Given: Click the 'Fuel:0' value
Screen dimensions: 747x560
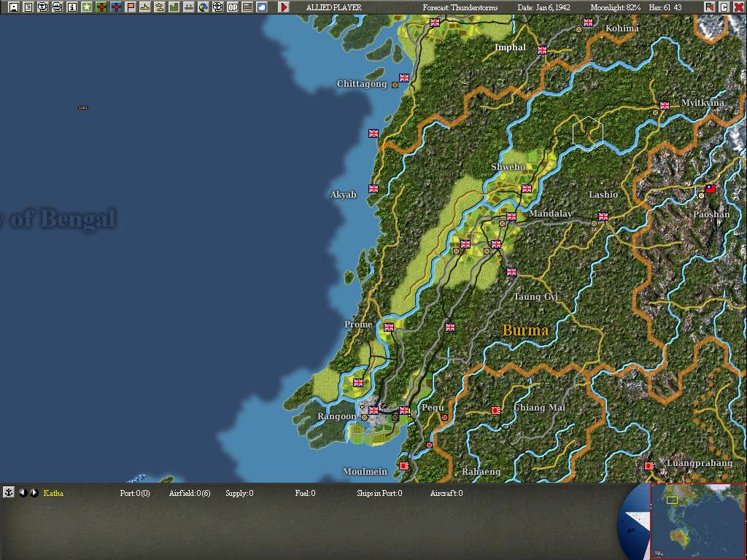Looking at the screenshot, I should pos(305,494).
